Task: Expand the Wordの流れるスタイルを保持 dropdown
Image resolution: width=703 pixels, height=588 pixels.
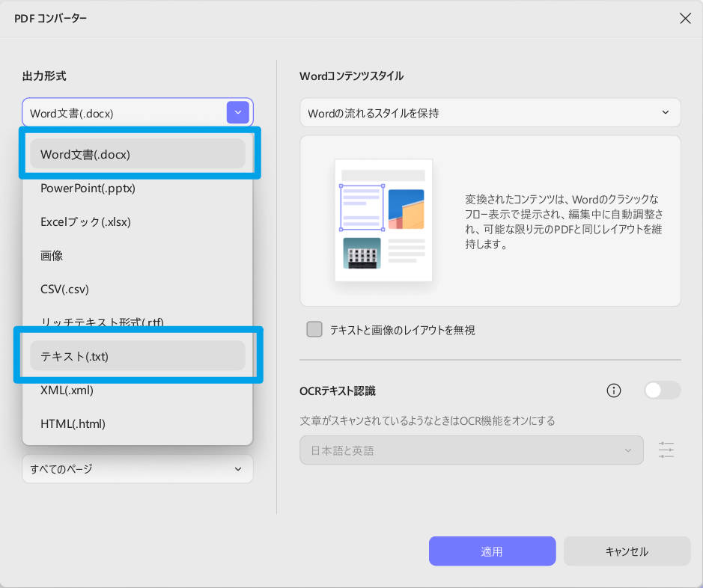Action: point(490,113)
